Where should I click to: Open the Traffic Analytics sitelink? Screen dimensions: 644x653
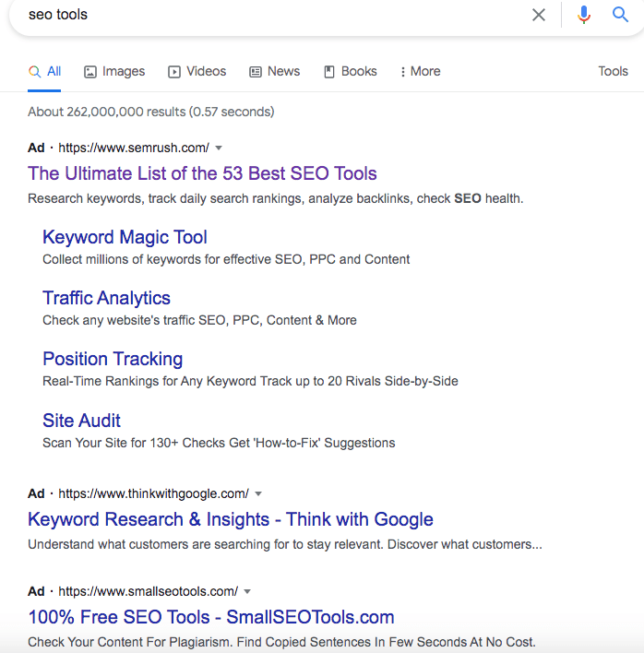click(x=106, y=298)
